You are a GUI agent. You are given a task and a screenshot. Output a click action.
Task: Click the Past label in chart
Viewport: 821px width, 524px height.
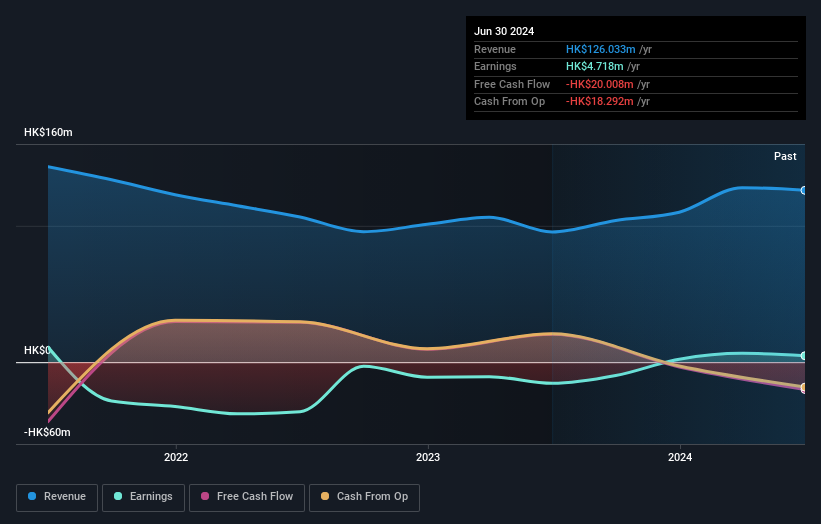785,157
